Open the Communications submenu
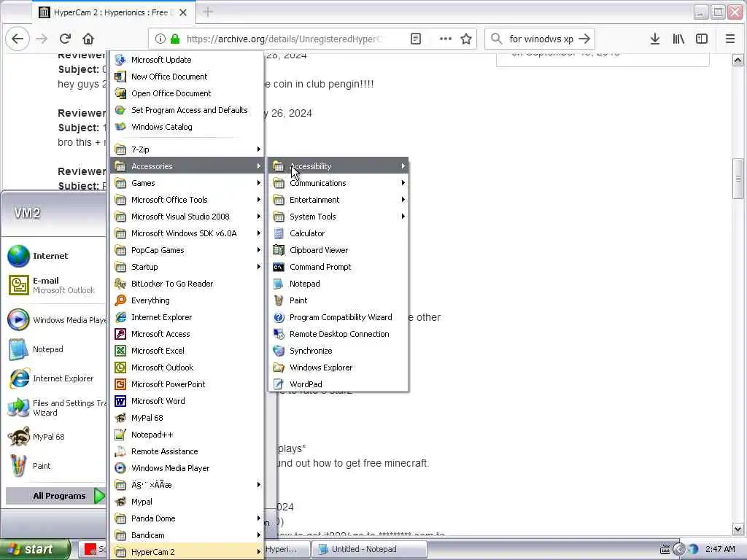The image size is (747, 560). click(x=338, y=183)
